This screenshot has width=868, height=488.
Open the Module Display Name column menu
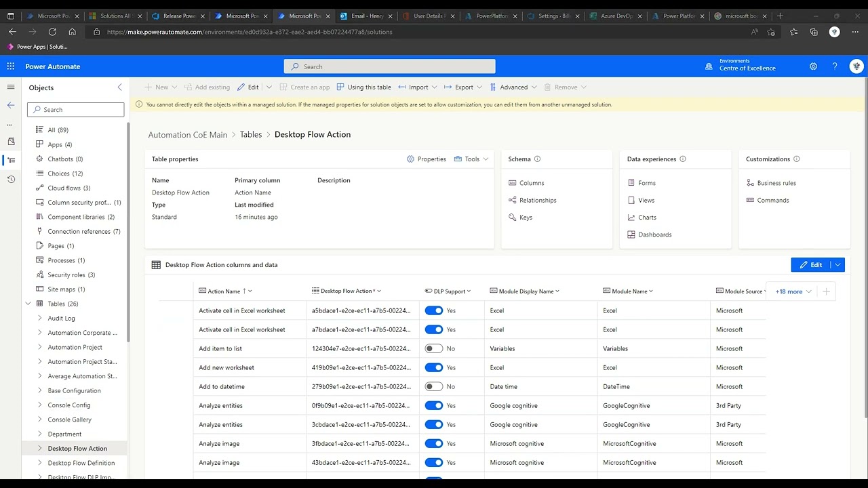[524, 291]
